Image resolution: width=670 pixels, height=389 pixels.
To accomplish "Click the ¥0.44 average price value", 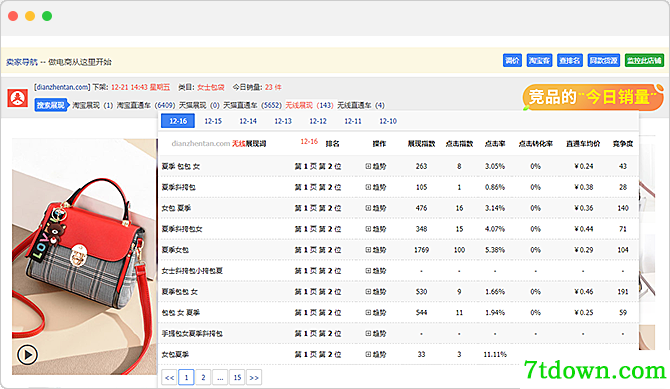I will pos(583,229).
